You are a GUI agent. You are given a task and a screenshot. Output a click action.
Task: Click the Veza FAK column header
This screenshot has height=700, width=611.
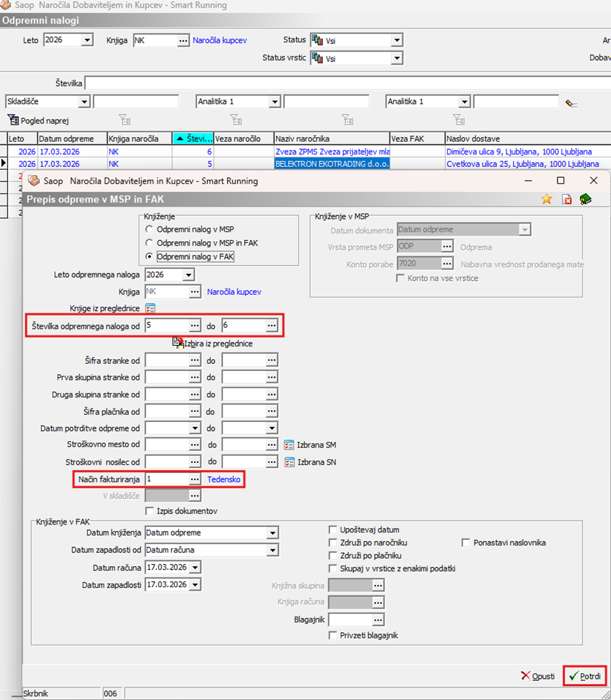point(417,138)
